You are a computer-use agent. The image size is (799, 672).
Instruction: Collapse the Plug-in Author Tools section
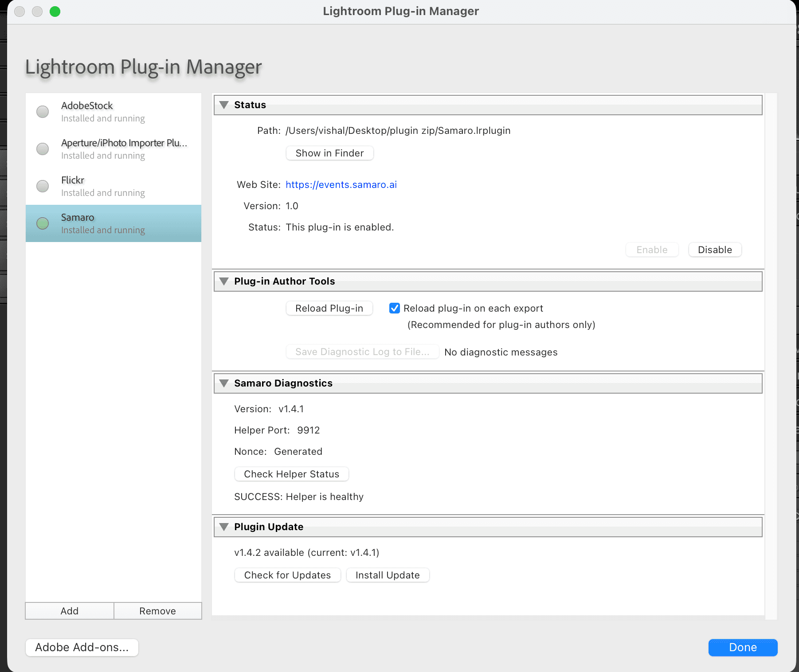click(224, 281)
